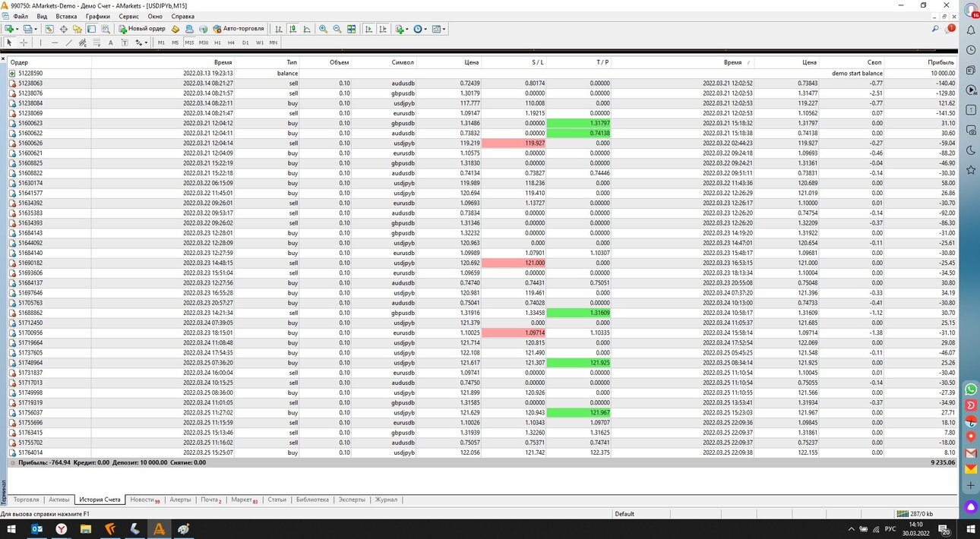Draw a vertical line
Image resolution: width=980 pixels, height=539 pixels.
(40, 43)
